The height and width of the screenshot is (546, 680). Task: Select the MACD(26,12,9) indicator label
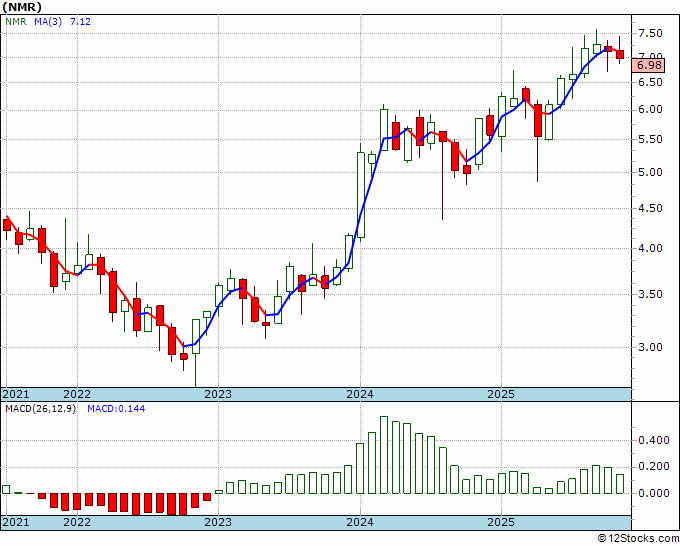click(x=40, y=409)
